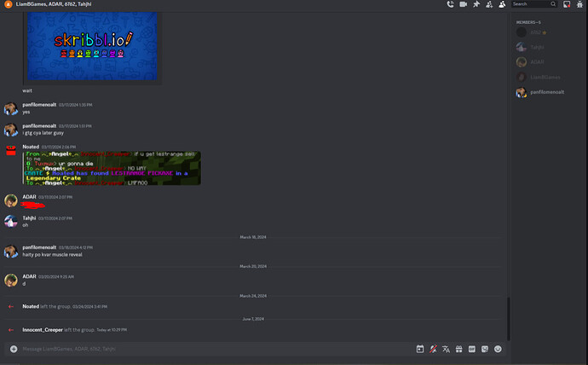
Task: Click the plus attachment button in message bar
Action: [x=14, y=349]
